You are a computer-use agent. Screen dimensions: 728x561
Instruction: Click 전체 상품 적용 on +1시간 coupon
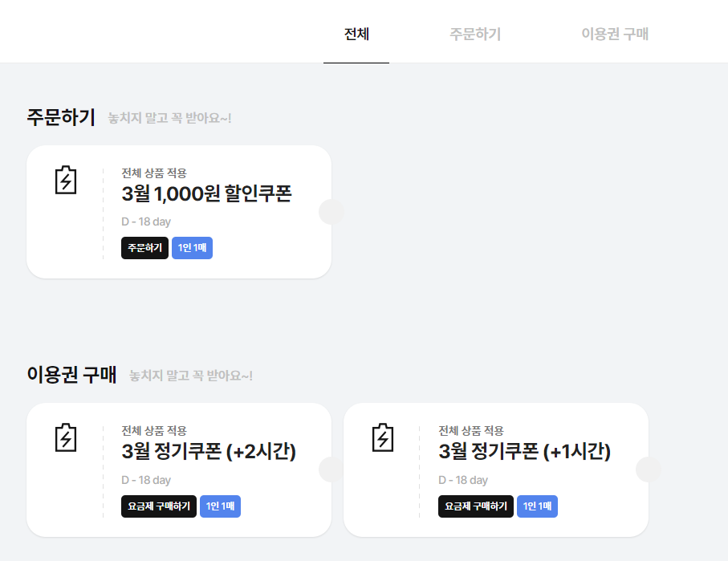471,431
